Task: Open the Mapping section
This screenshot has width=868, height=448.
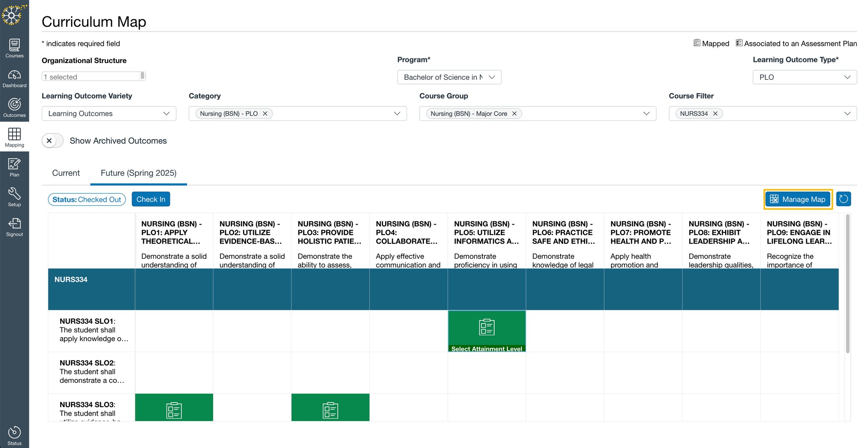Action: tap(14, 138)
